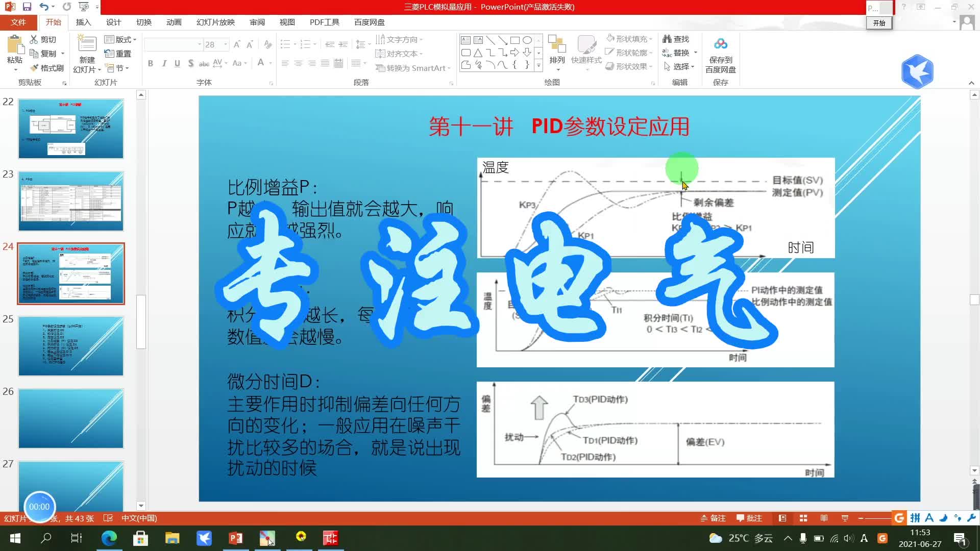Reset the slide layout (重置)
Screen dimensions: 980x551
coord(118,54)
